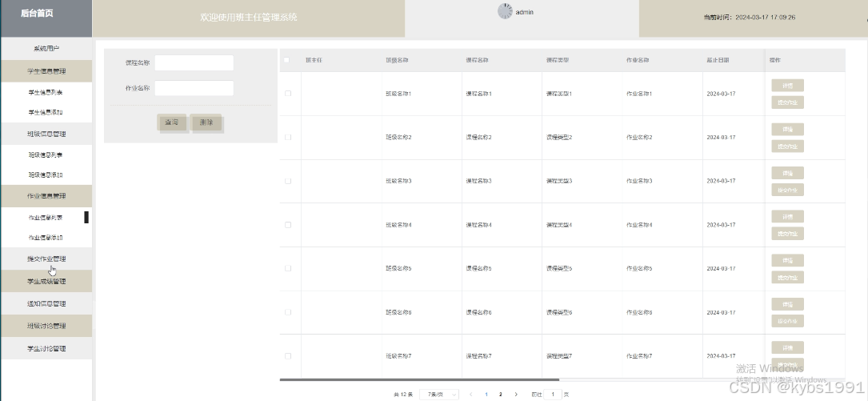Check the row for 班级名称1
Viewport: 868px width, 401px height.
pos(288,93)
